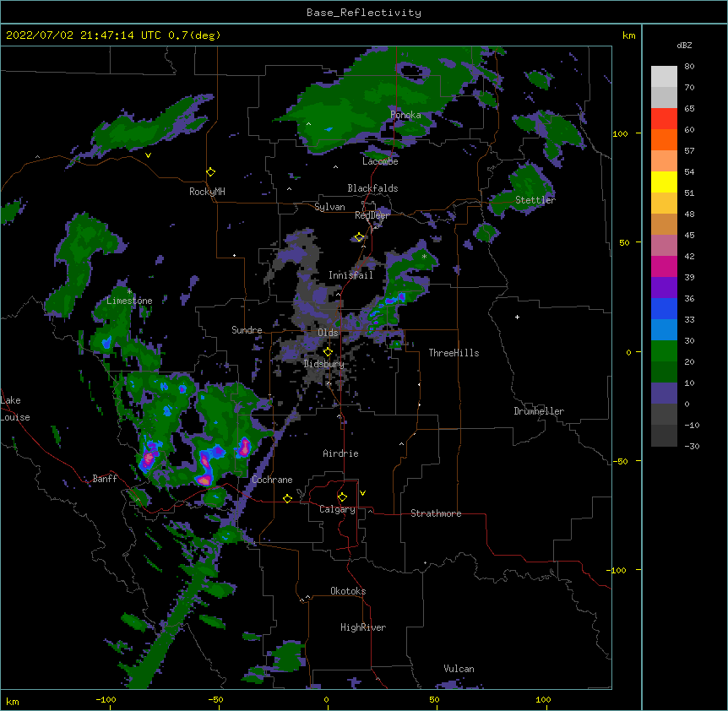Click the purple swatch below 39 label
728x711 pixels.
point(664,287)
